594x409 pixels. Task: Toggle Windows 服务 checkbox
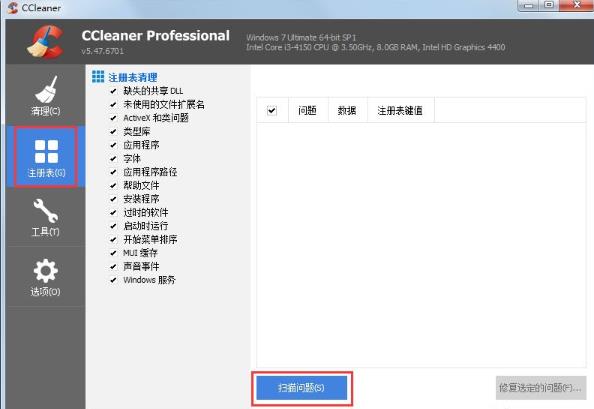click(113, 280)
